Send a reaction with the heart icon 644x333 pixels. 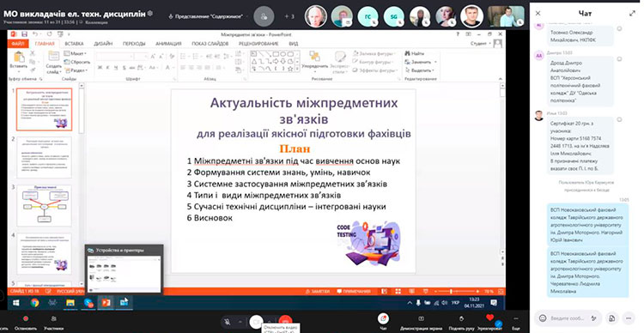[489, 318]
